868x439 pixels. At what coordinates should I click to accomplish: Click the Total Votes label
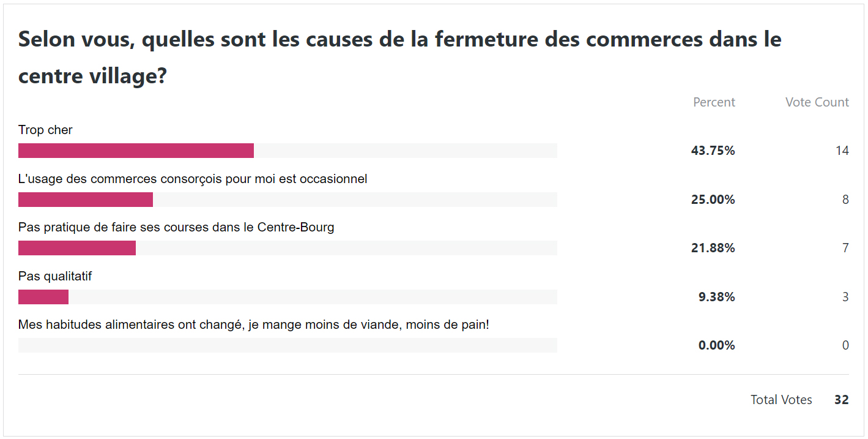[x=781, y=400]
